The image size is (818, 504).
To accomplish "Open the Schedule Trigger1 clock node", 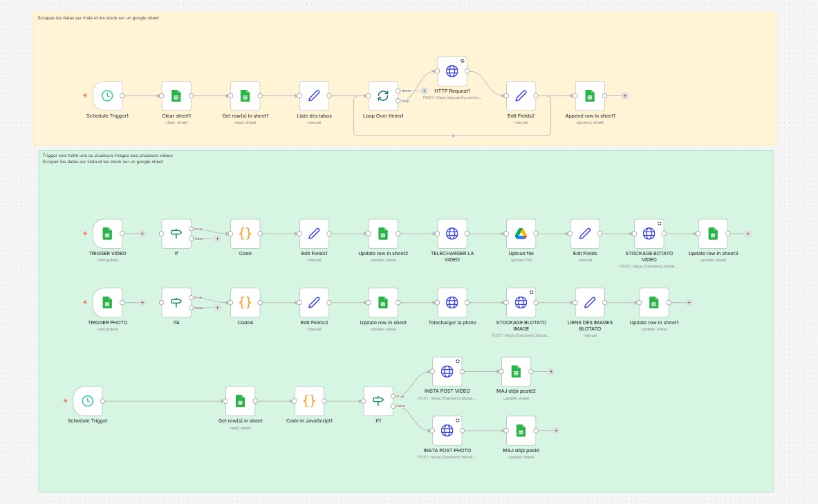I will [x=107, y=97].
